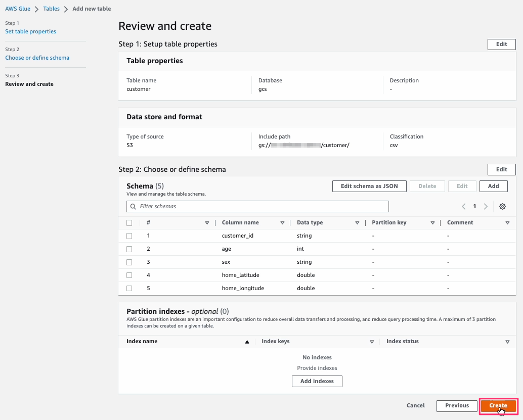Viewport: 523px width, 420px height.
Task: Click Edit schema as JSON button
Action: click(369, 186)
